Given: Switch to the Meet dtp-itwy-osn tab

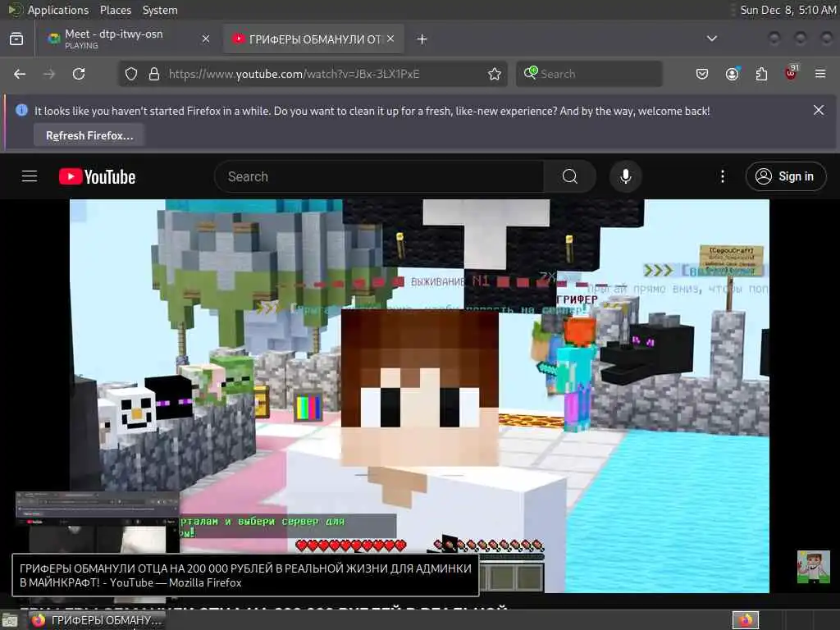Looking at the screenshot, I should 127,39.
